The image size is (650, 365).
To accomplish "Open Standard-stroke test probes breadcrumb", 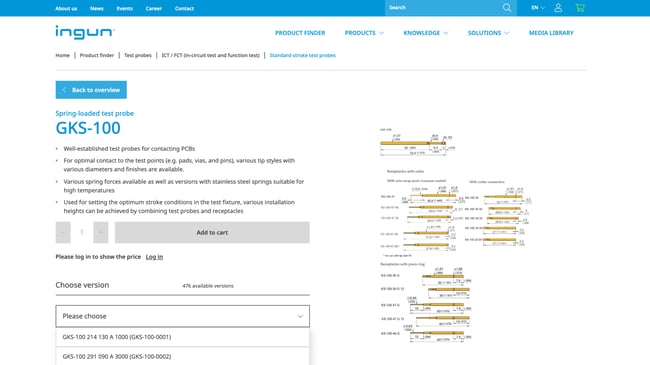I will click(303, 55).
